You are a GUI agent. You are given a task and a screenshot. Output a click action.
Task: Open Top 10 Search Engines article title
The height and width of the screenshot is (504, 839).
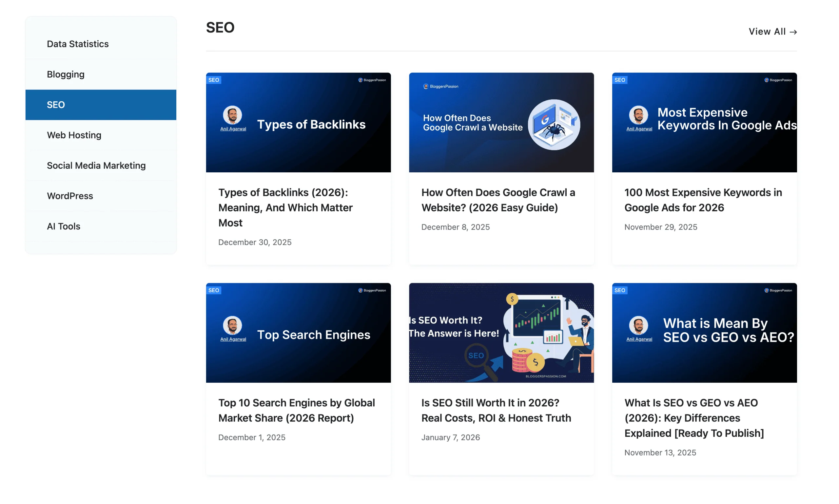tap(296, 410)
